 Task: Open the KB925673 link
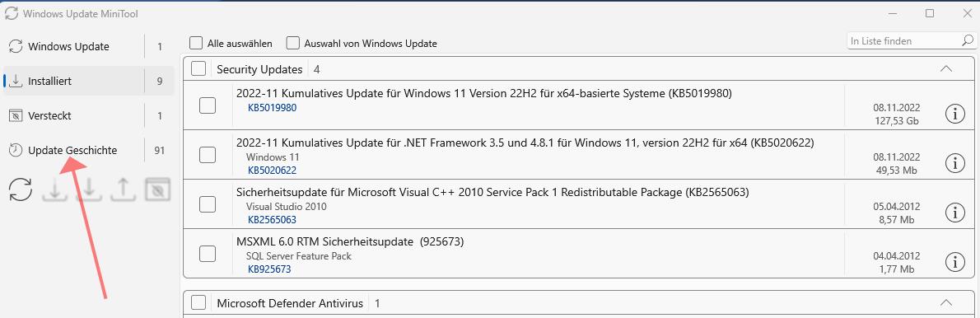(269, 269)
